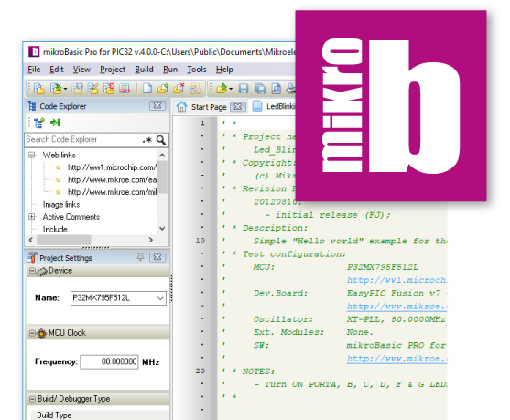Click the Save All files icon
Viewport: 510px width, 420px height.
259,89
